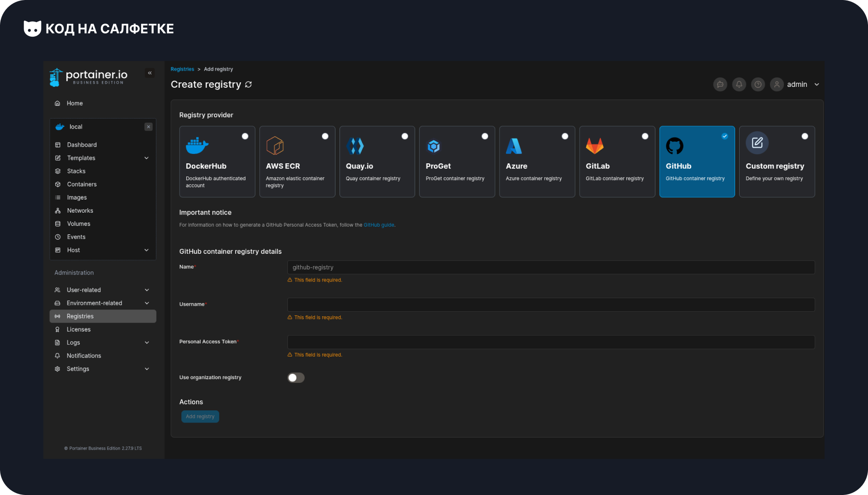Screen dimensions: 868x495
Task: Select the AWS ECR radio button
Action: [x=325, y=136]
